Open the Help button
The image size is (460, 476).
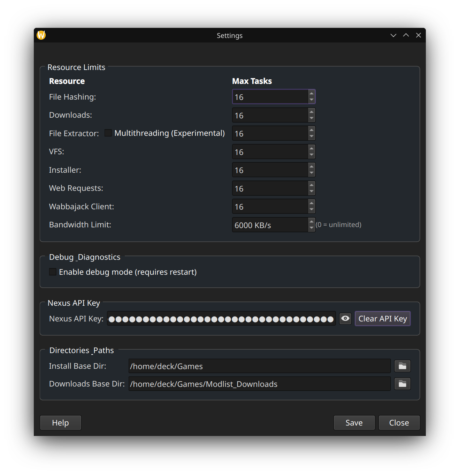[60, 423]
